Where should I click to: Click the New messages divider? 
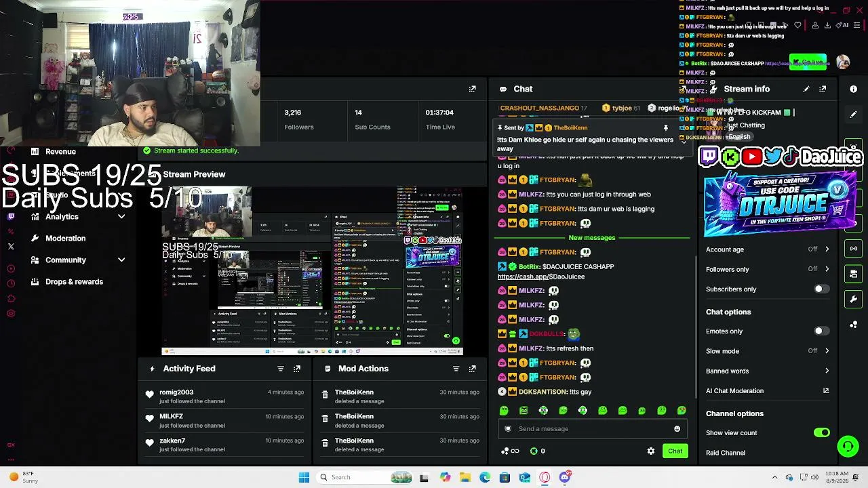591,238
